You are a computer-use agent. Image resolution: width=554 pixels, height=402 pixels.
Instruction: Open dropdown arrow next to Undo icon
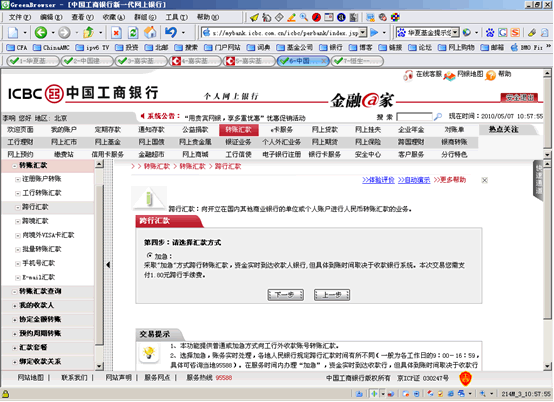pyautogui.click(x=183, y=33)
